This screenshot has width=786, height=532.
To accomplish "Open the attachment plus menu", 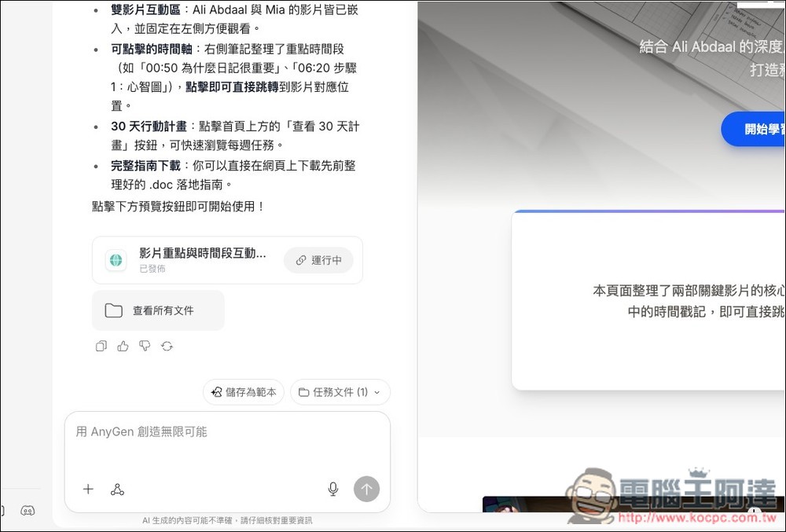I will pyautogui.click(x=88, y=489).
